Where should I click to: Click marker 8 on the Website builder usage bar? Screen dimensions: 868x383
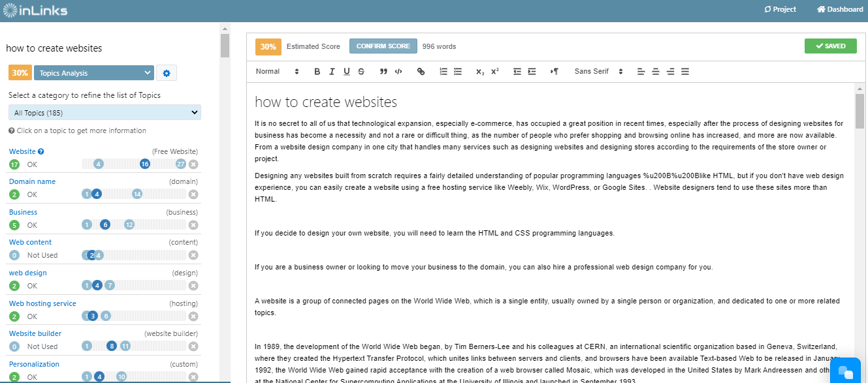[x=112, y=346]
